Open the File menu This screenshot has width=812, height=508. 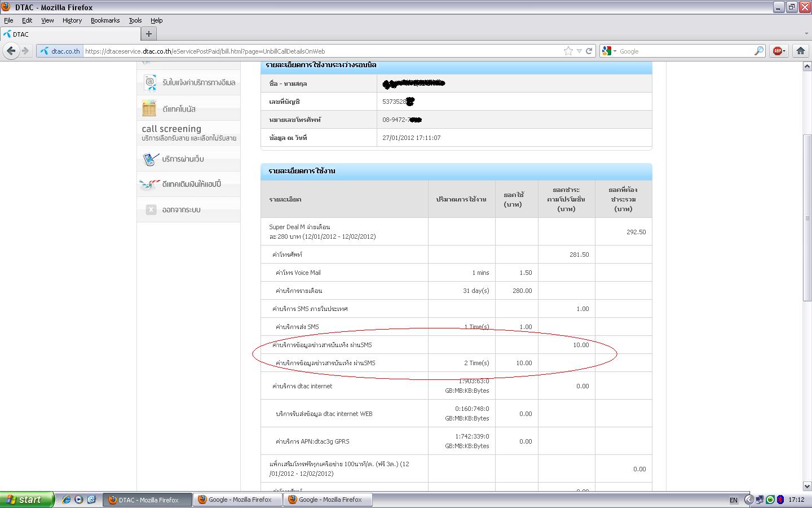[x=8, y=20]
